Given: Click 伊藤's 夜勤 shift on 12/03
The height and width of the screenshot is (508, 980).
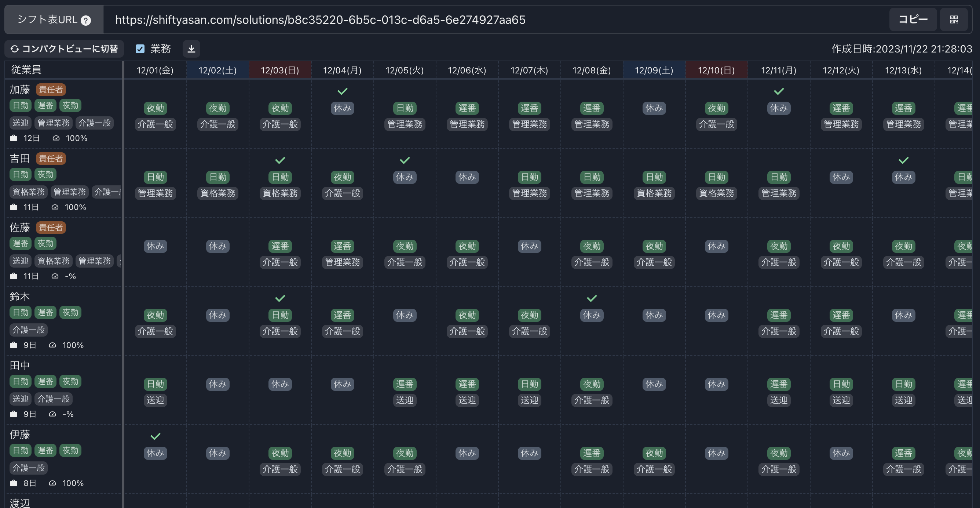Looking at the screenshot, I should click(280, 453).
